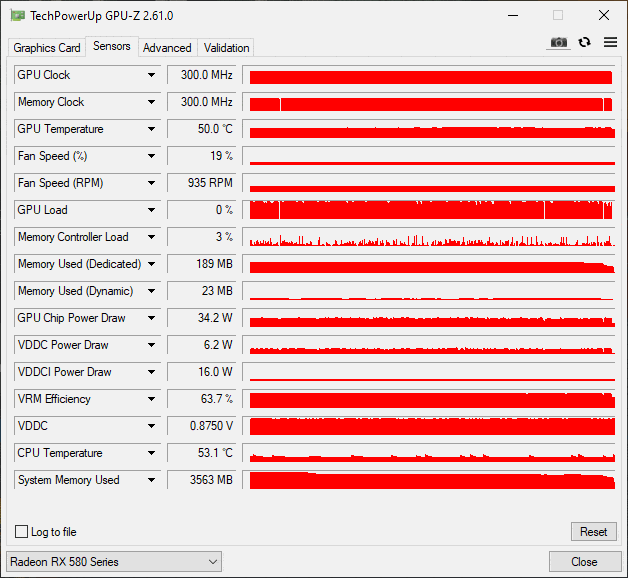Viewport: 628px width, 578px height.
Task: Click the 935 RPM fan speed value
Action: tap(201, 183)
